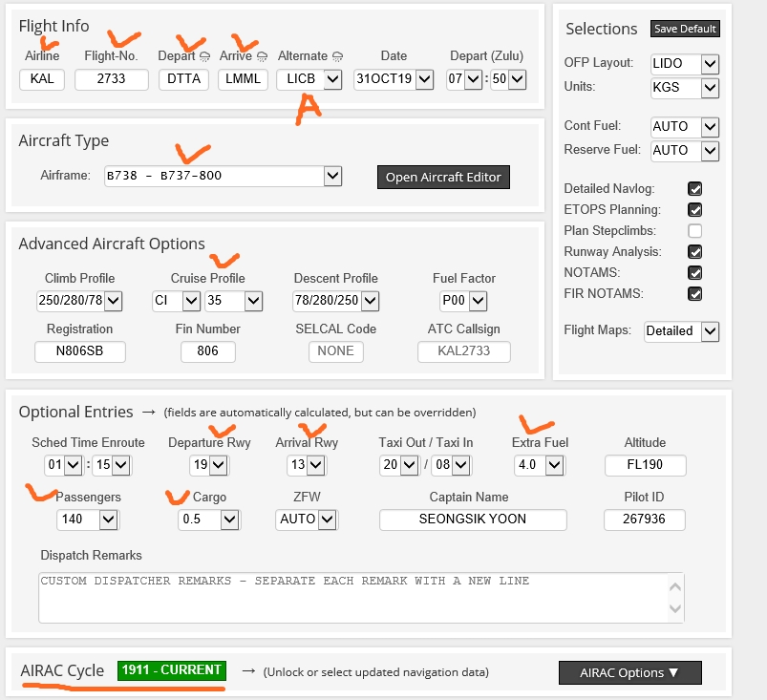The height and width of the screenshot is (700, 767).
Task: Toggle the ETOPS Planning checkbox
Action: [695, 210]
